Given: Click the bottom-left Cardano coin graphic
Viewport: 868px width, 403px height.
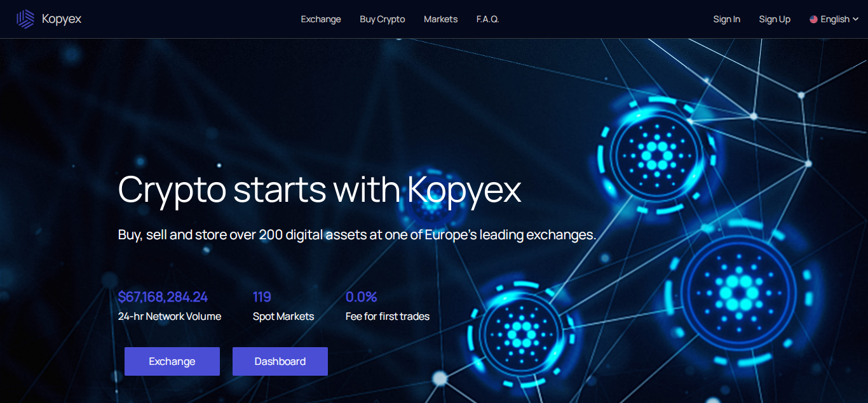Looking at the screenshot, I should pyautogui.click(x=522, y=332).
